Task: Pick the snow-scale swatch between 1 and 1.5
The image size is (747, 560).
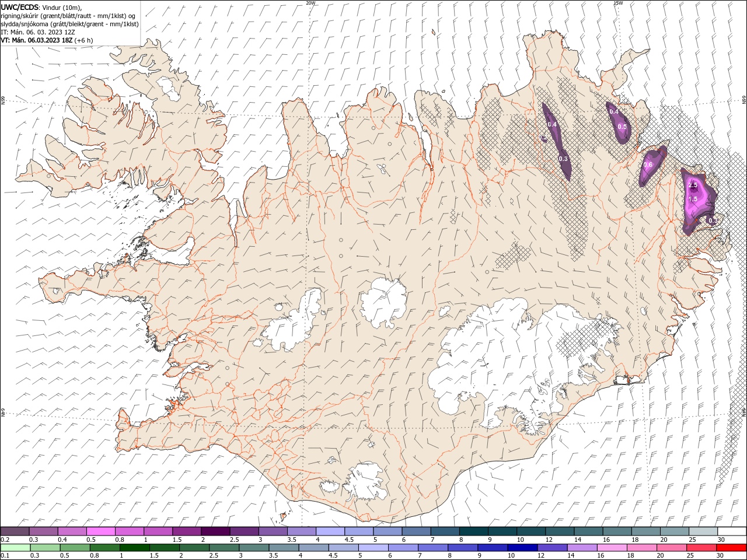Action: point(158,531)
